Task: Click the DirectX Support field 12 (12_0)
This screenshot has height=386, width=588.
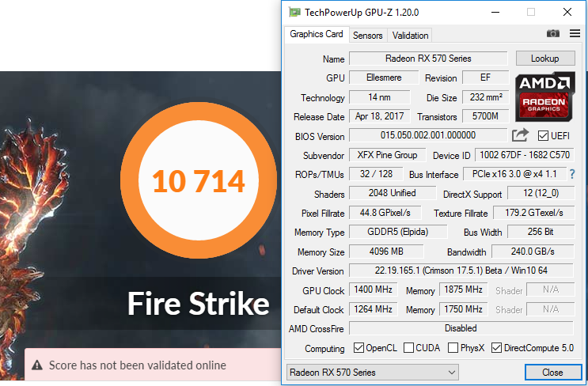Action: pos(541,193)
